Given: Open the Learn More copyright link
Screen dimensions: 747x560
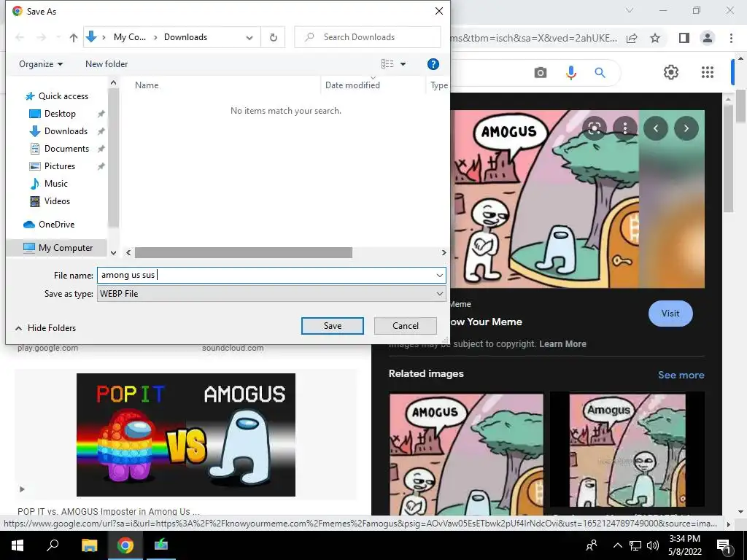Looking at the screenshot, I should coord(562,344).
